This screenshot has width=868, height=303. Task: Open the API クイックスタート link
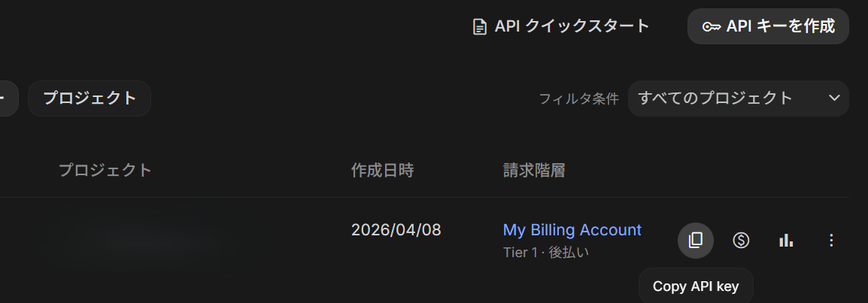pyautogui.click(x=572, y=26)
